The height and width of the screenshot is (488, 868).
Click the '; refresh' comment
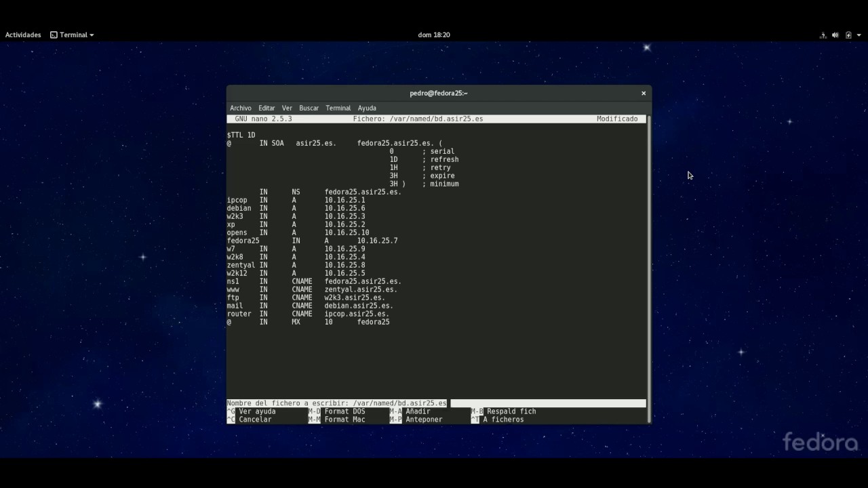(x=440, y=159)
